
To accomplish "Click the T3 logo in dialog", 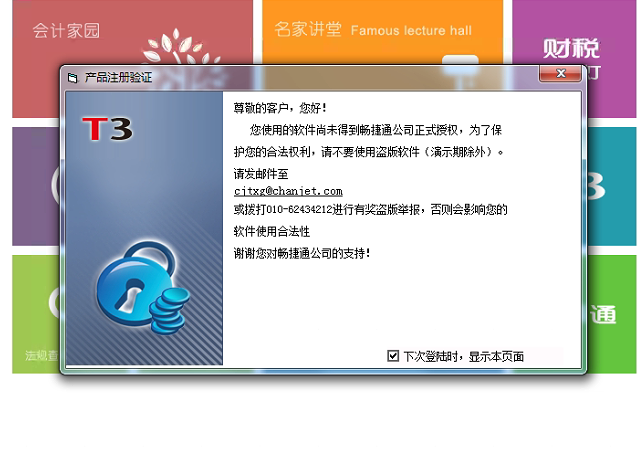I will click(108, 129).
